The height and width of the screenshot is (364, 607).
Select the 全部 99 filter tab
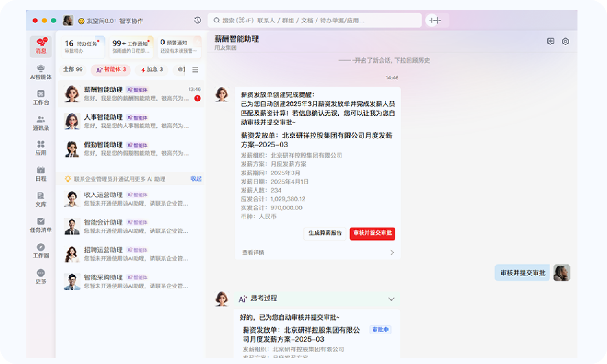(73, 70)
